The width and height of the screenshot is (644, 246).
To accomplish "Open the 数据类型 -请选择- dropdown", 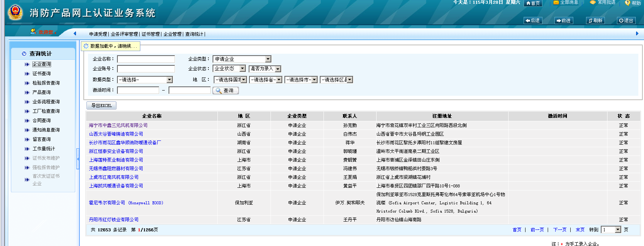I will pyautogui.click(x=145, y=80).
